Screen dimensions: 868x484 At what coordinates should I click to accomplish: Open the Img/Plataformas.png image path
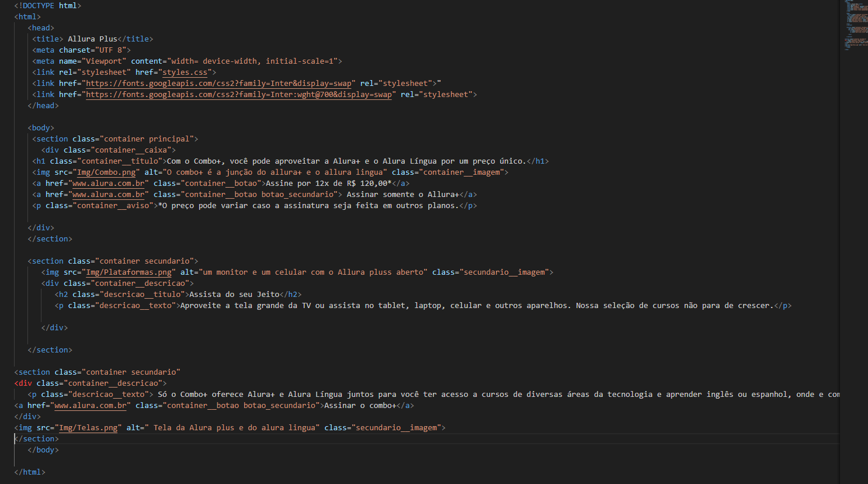click(x=129, y=272)
